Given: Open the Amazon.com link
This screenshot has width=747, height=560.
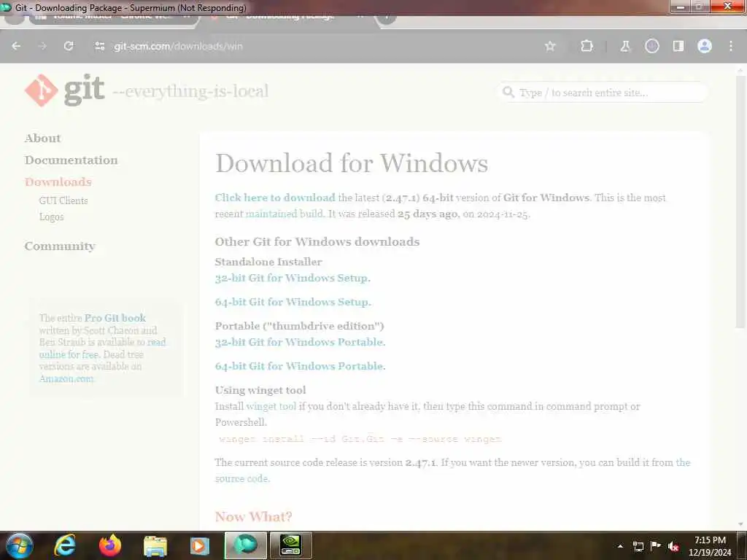Looking at the screenshot, I should [66, 378].
